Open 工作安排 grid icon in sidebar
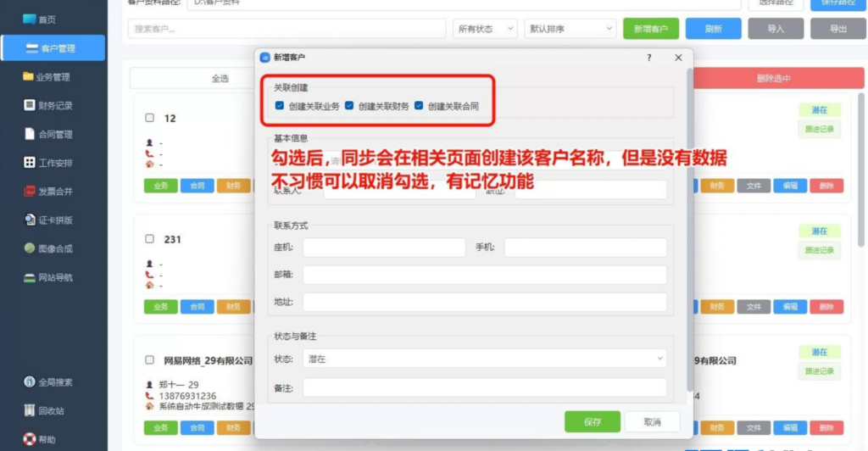This screenshot has height=451, width=868. click(x=30, y=163)
